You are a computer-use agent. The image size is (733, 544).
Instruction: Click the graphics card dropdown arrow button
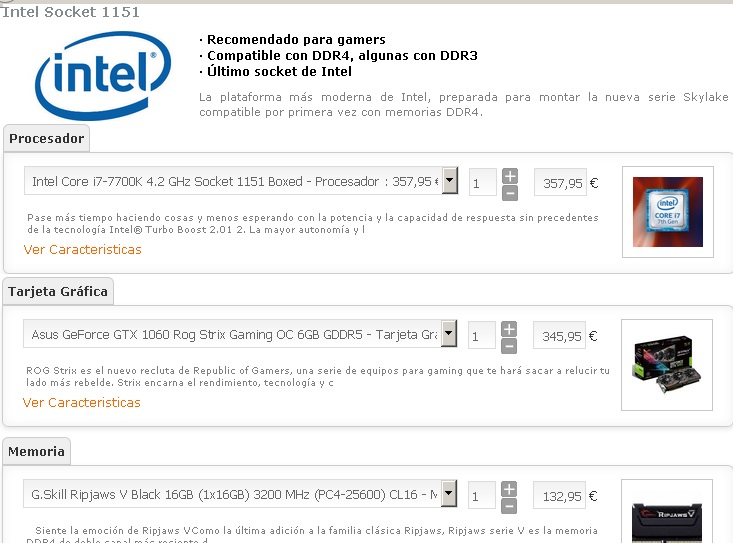[x=449, y=334]
